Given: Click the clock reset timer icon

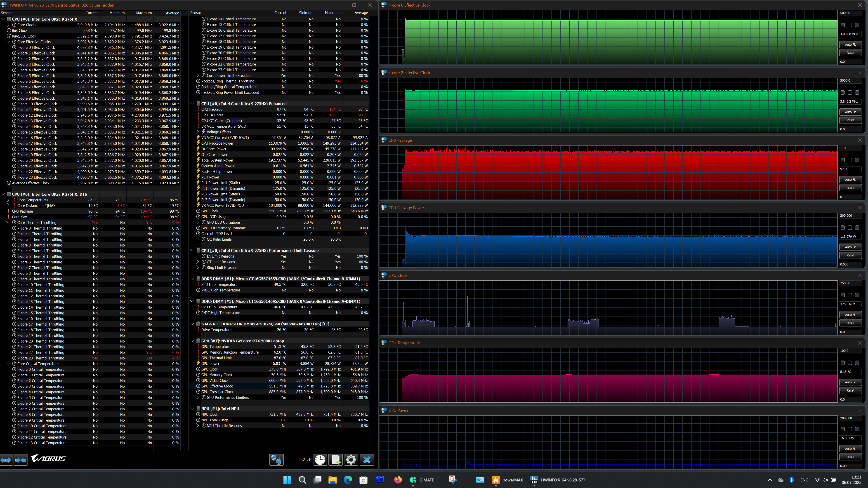Looking at the screenshot, I should click(x=320, y=460).
